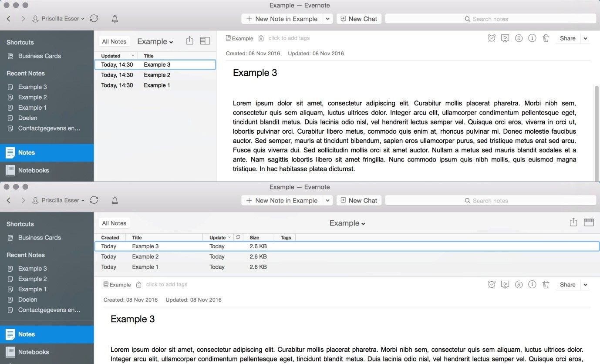Start presentation mode in the top window note

[505, 38]
